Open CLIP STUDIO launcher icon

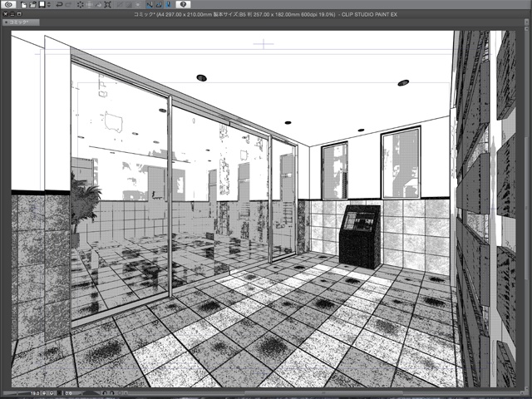[x=9, y=4]
